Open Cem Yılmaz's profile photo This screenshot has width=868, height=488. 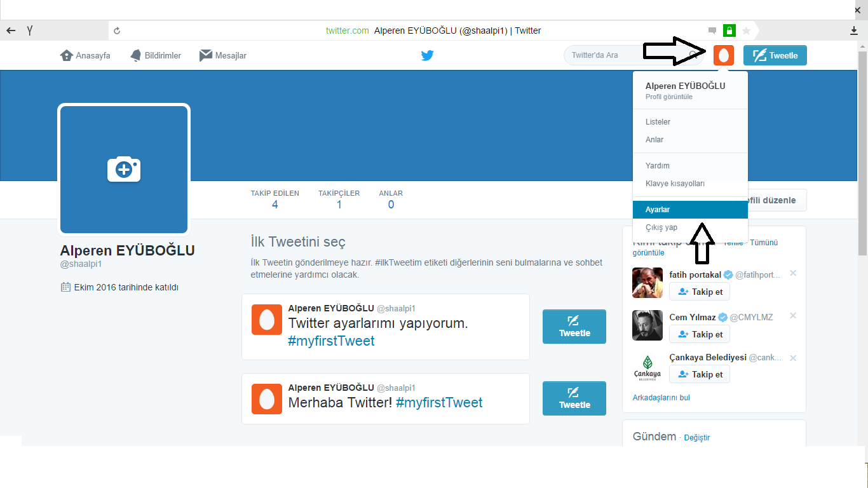(x=648, y=325)
